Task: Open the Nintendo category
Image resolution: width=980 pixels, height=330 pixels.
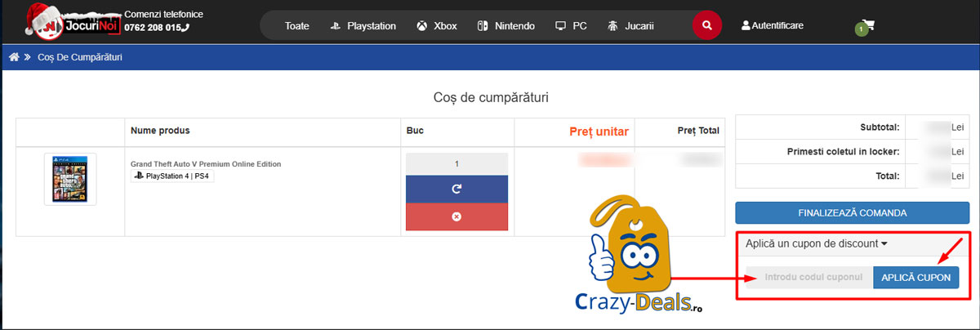Action: coord(506,25)
